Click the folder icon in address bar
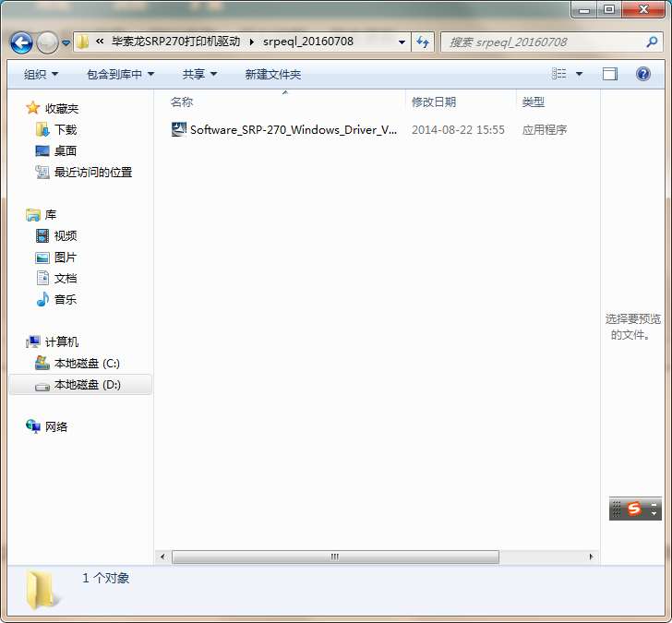The height and width of the screenshot is (623, 672). (x=82, y=42)
